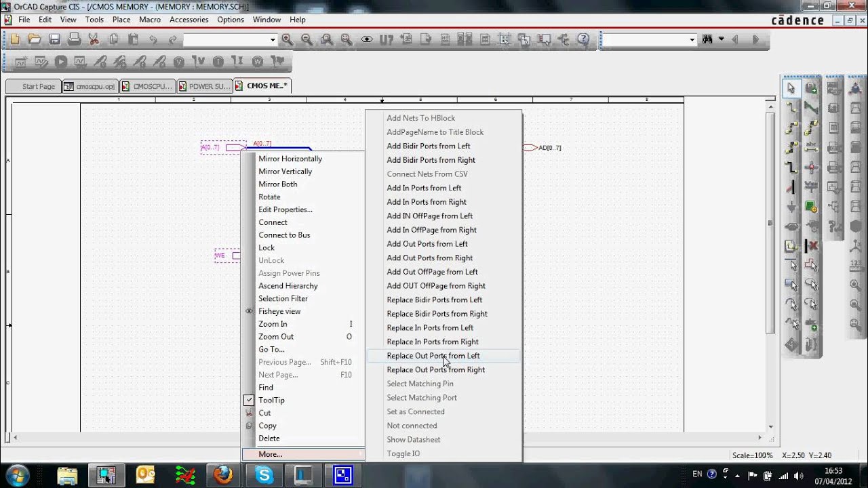Click the Next search result arrow

point(756,39)
